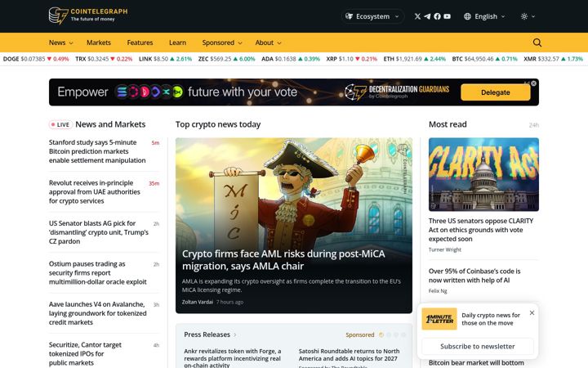Open Securitize, Cantor tokenized IPOs article

click(x=85, y=354)
